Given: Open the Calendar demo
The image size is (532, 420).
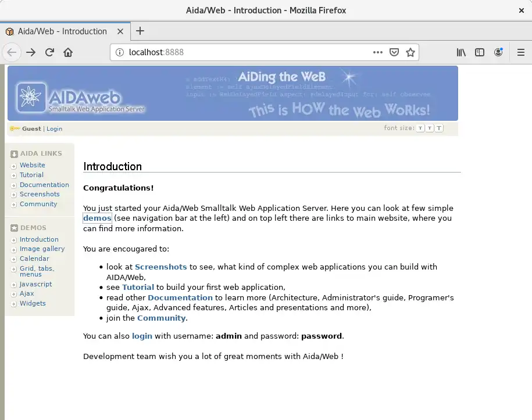Looking at the screenshot, I should [34, 259].
